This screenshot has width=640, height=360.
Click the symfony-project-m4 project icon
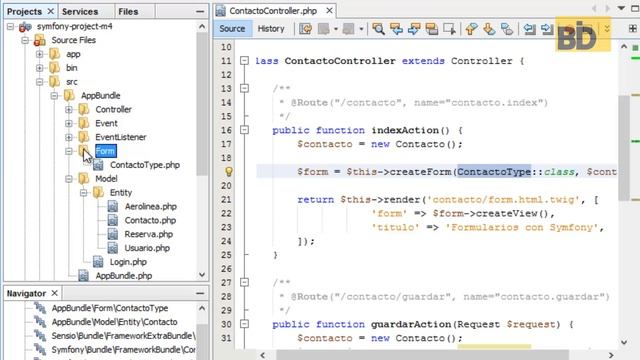pos(25,27)
